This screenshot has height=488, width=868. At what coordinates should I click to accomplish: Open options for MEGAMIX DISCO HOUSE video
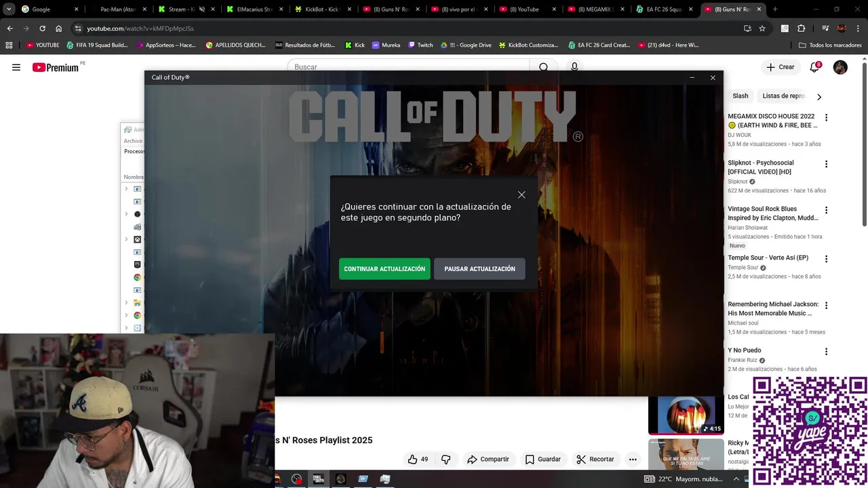pyautogui.click(x=826, y=117)
